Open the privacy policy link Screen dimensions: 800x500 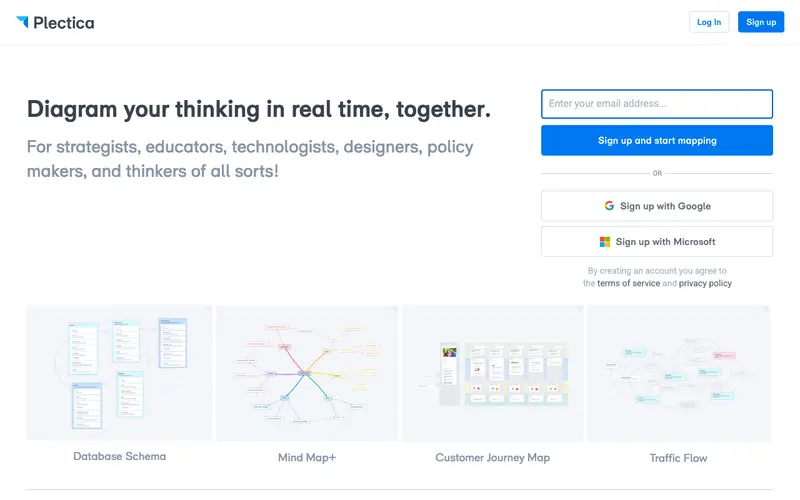pyautogui.click(x=705, y=283)
